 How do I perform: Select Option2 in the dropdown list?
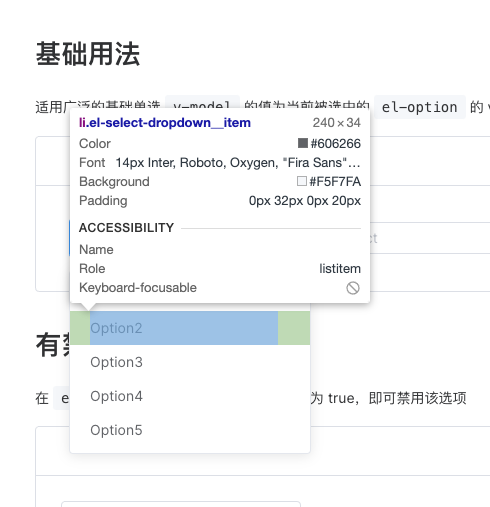pyautogui.click(x=190, y=328)
